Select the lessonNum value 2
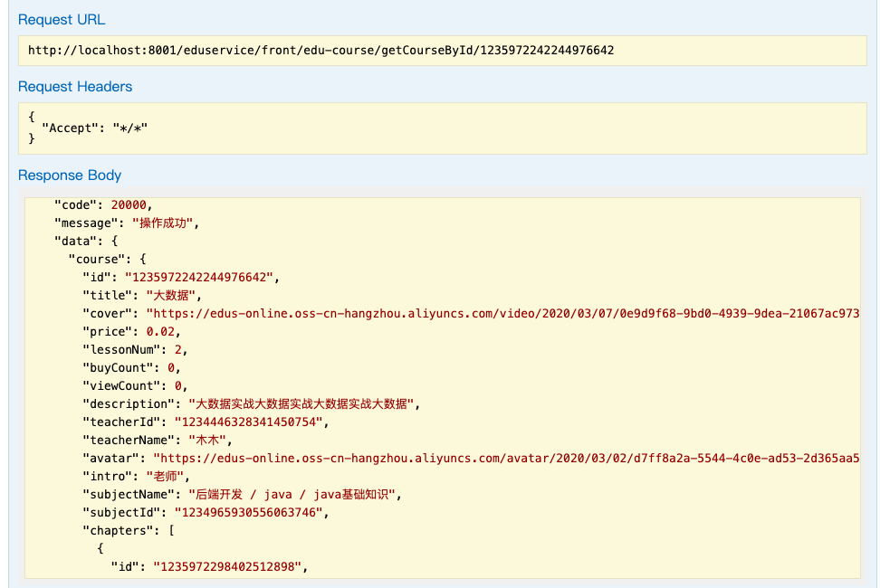 pyautogui.click(x=183, y=349)
